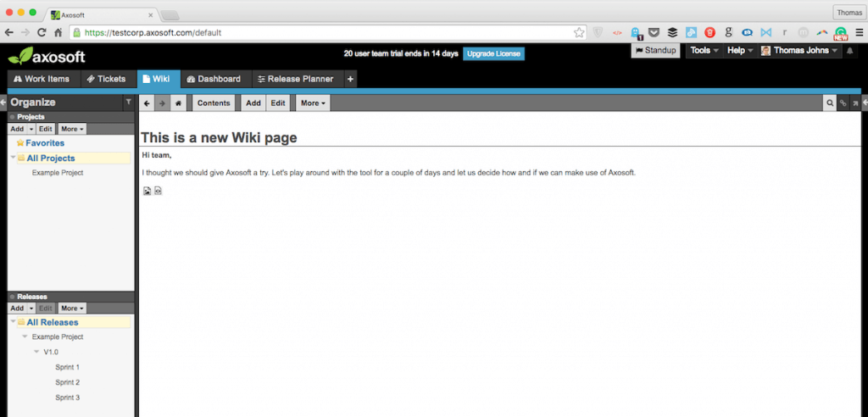Screen dimensions: 868x417
Task: Click the wiki page link icon
Action: pyautogui.click(x=843, y=103)
